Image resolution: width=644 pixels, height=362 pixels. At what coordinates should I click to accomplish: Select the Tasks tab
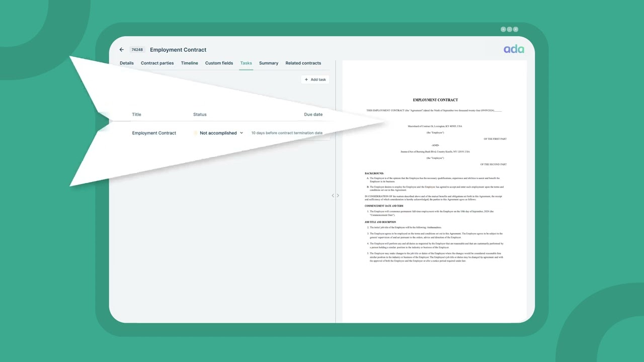coord(246,63)
